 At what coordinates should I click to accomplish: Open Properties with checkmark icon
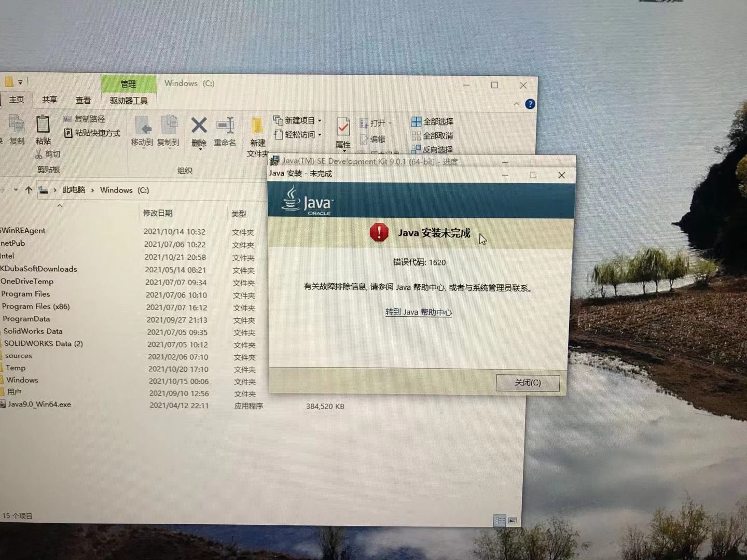click(343, 133)
